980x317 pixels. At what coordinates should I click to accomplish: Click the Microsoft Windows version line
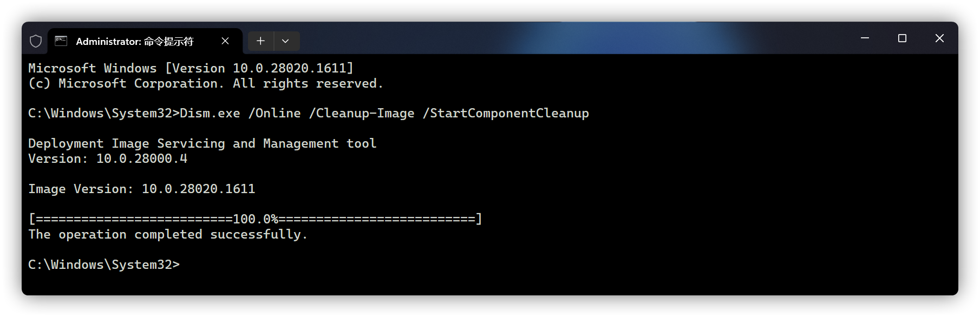[x=191, y=68]
